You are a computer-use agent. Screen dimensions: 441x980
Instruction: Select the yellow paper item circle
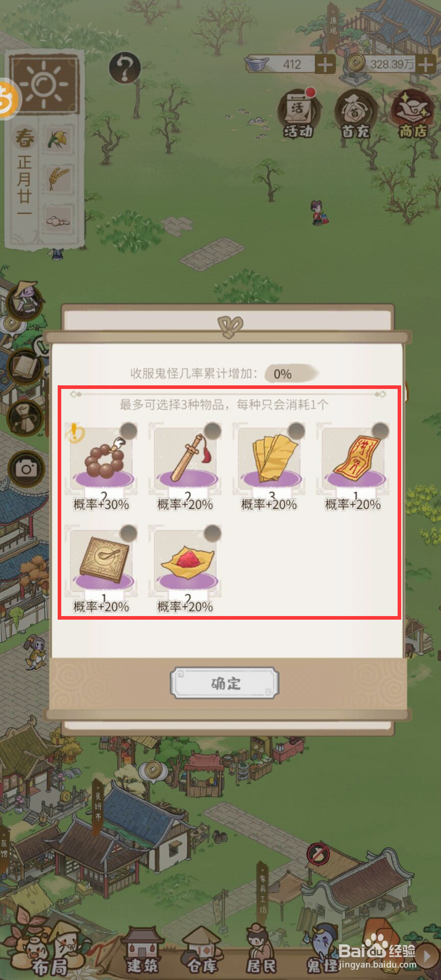coord(296,431)
